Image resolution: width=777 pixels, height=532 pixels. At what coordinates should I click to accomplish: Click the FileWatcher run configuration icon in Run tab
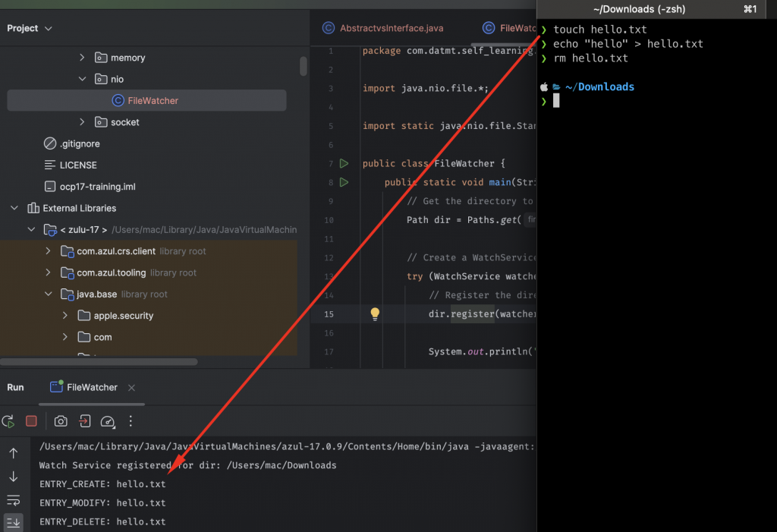(x=56, y=386)
